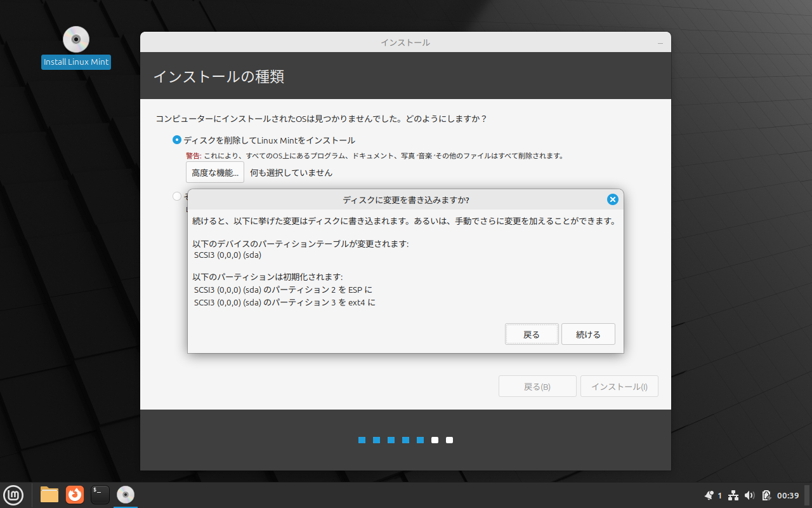Open the power manager tray icon
This screenshot has width=812, height=508.
[766, 495]
